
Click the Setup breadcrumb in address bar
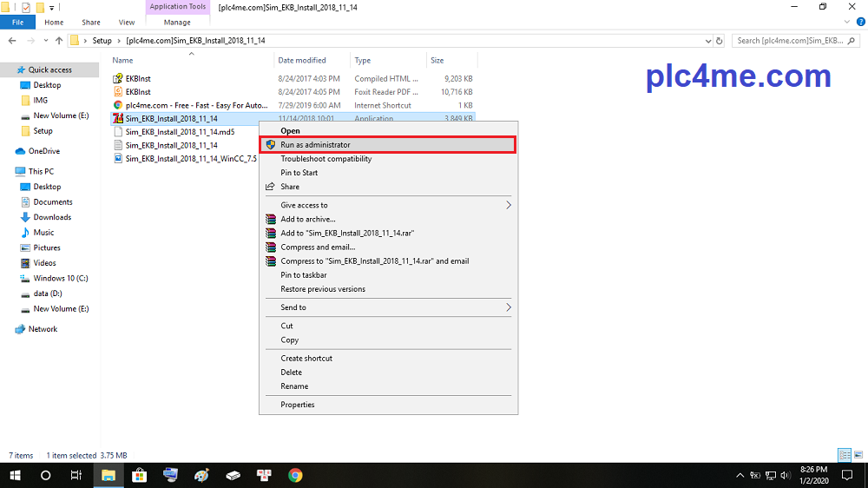point(102,40)
